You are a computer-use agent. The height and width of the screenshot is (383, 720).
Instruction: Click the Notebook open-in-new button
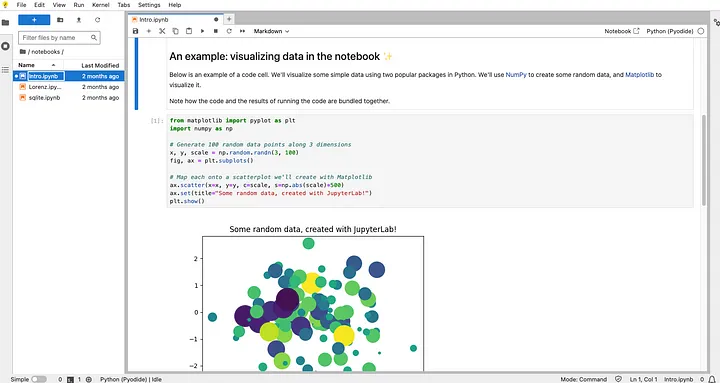coord(622,31)
